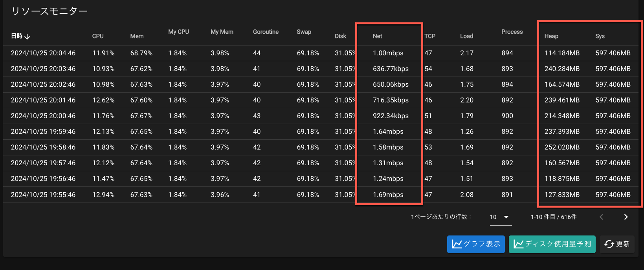
Task: Click the ディスク使用量予測 button
Action: pos(552,244)
